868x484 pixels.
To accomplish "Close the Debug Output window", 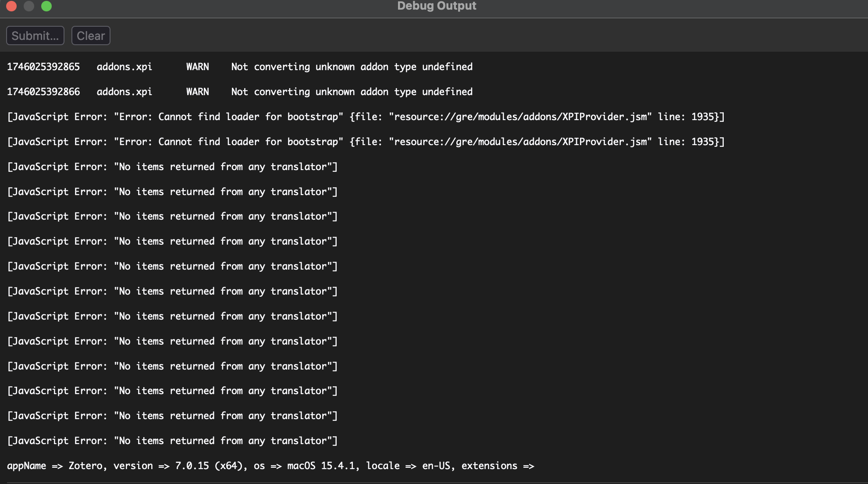I will click(x=11, y=6).
